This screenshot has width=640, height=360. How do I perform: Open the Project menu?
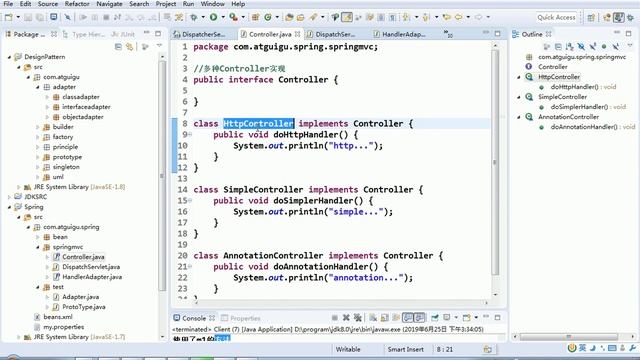click(166, 4)
